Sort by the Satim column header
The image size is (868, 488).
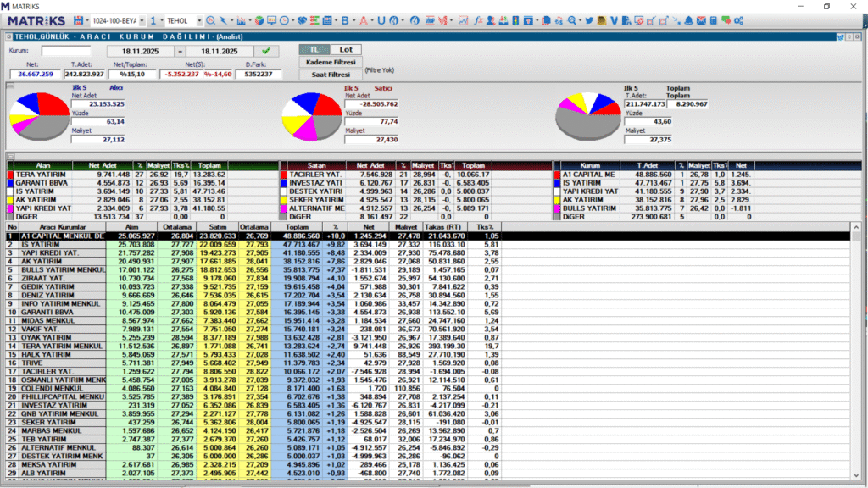point(218,227)
